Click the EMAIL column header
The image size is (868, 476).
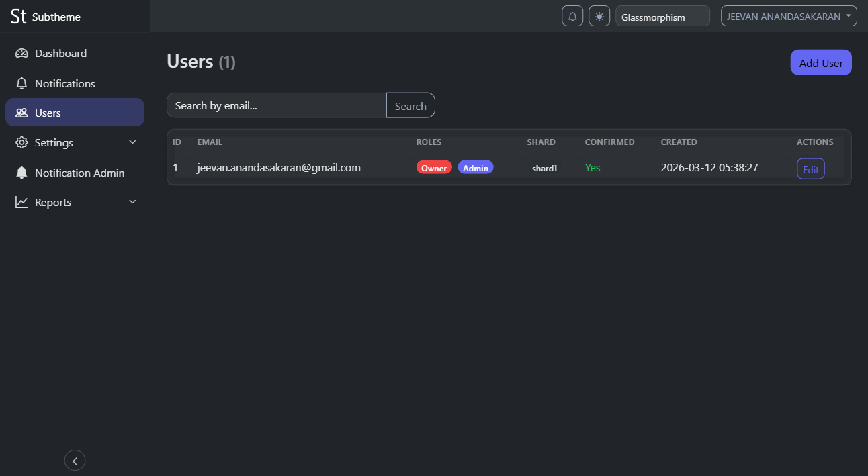(210, 142)
